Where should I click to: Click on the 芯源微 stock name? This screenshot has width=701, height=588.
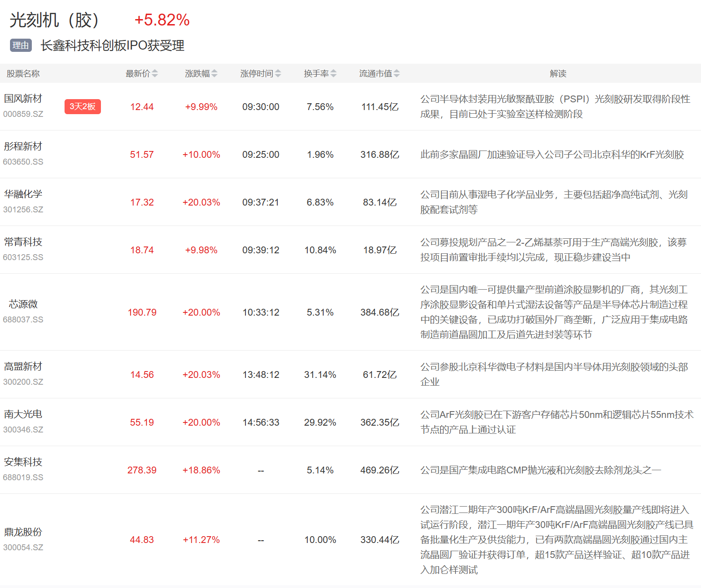tap(23, 304)
